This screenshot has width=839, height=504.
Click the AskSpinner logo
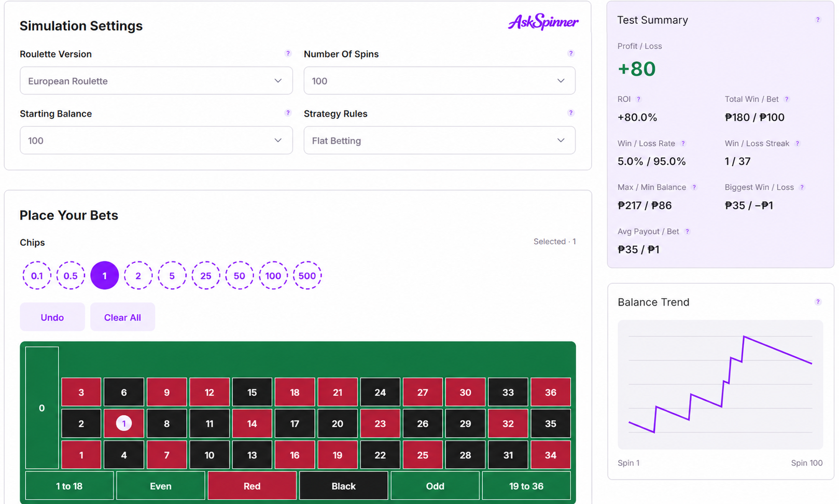click(543, 22)
